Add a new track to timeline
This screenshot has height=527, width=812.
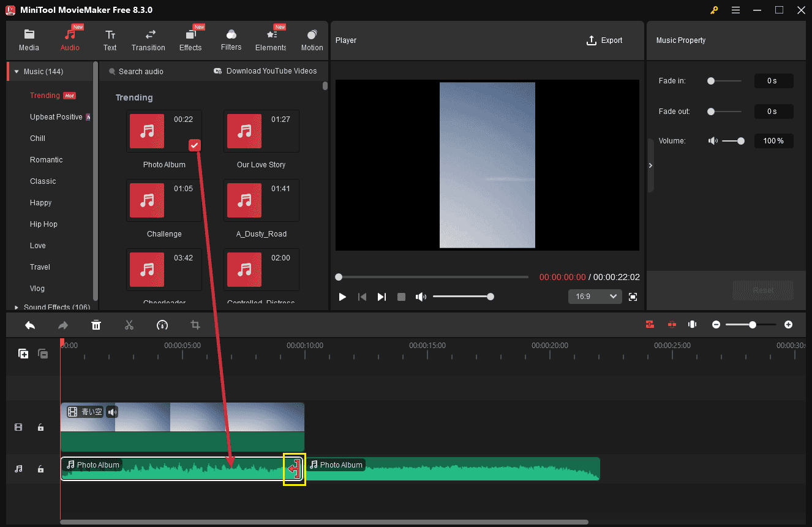point(23,354)
